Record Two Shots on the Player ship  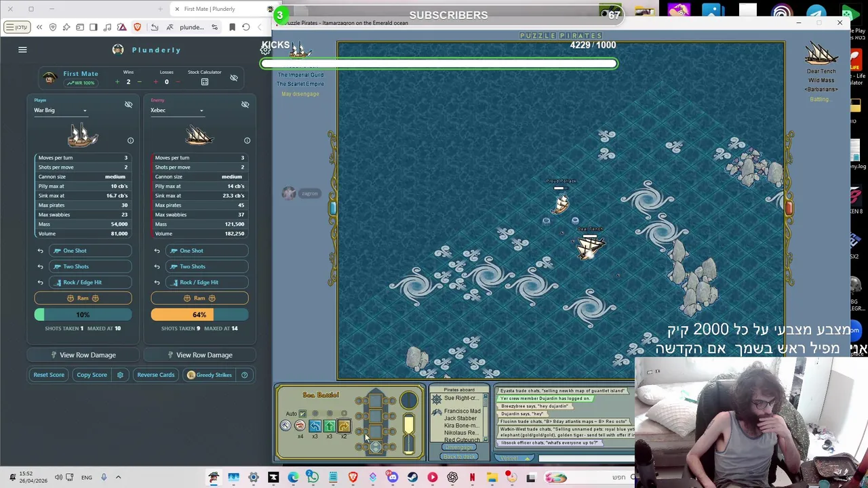coord(91,266)
